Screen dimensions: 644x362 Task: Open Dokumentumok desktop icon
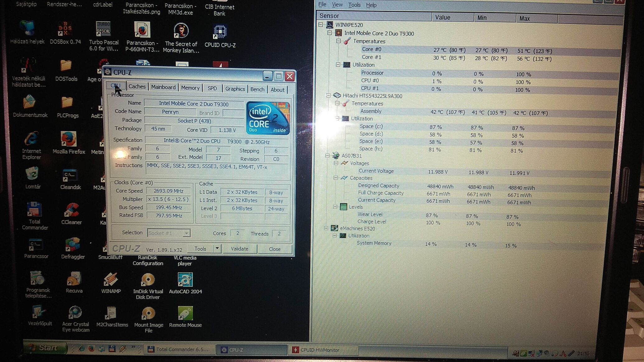30,106
